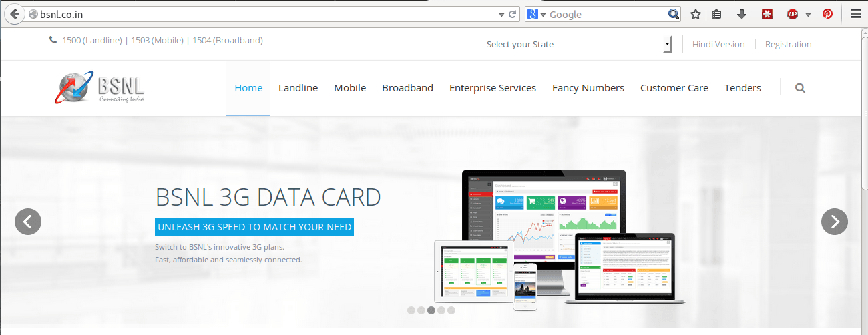Click the Pinterest extension icon

(x=827, y=14)
